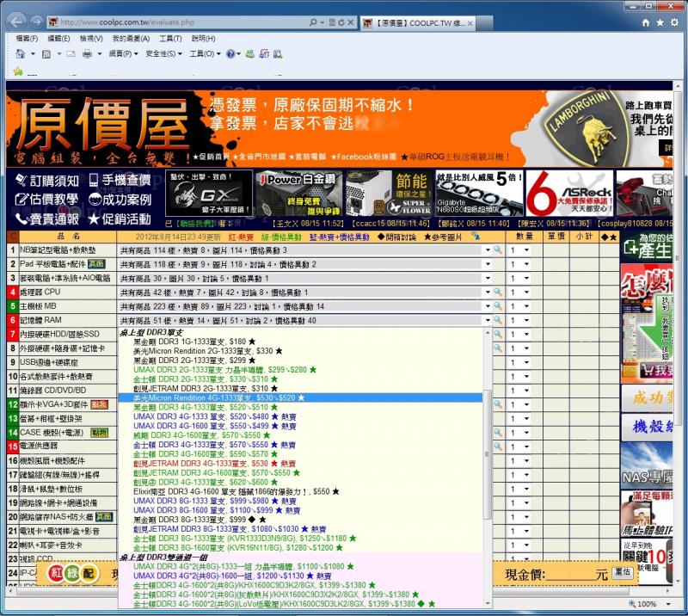The height and width of the screenshot is (616, 688).
Task: Switch to the 原價屋 COOLPC.TW tab
Action: 418,23
